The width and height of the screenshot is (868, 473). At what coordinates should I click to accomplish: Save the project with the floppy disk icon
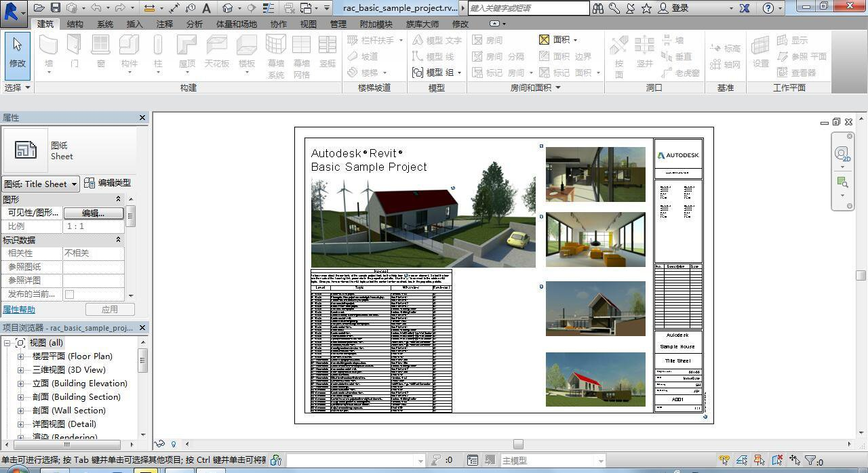point(56,8)
